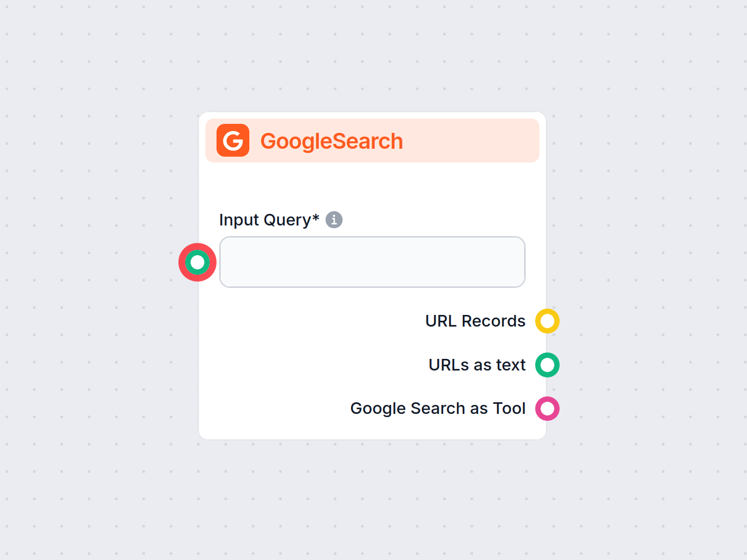Click the yellow URL Records output port
The width and height of the screenshot is (747, 560).
point(547,321)
